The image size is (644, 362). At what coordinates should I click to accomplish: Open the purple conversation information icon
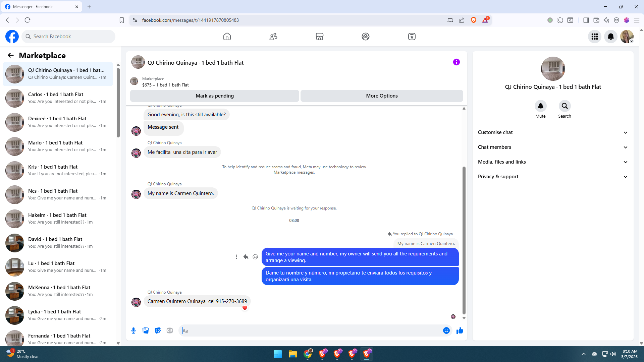[457, 62]
